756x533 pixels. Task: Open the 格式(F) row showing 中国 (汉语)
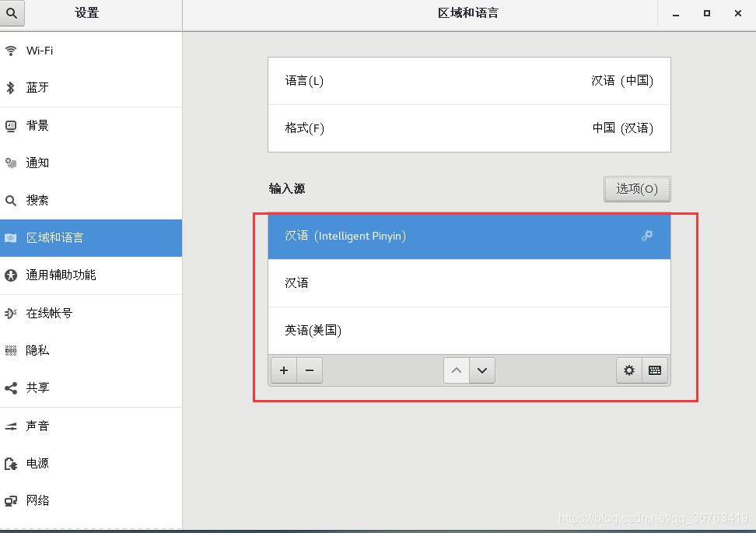468,128
